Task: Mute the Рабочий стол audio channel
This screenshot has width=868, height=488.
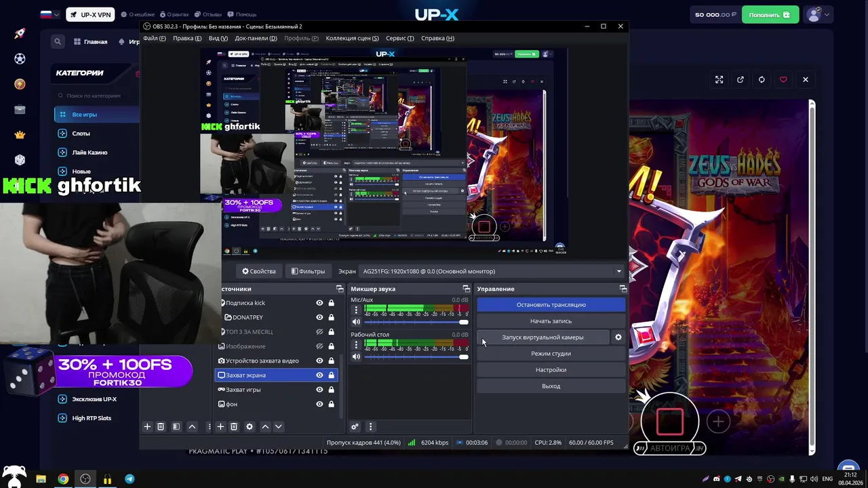Action: click(x=356, y=357)
